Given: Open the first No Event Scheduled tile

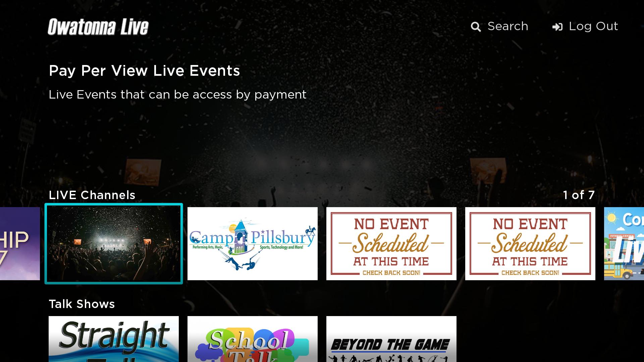Looking at the screenshot, I should [391, 244].
